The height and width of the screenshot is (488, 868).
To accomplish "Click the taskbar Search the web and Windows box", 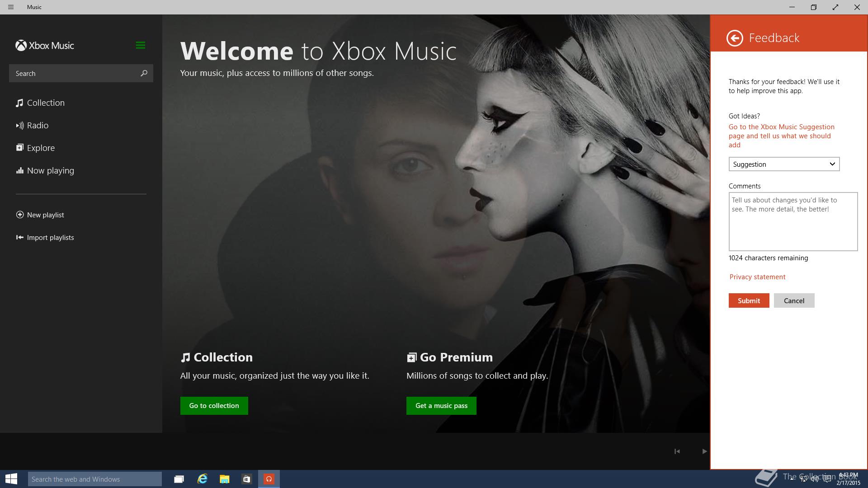I will click(95, 479).
